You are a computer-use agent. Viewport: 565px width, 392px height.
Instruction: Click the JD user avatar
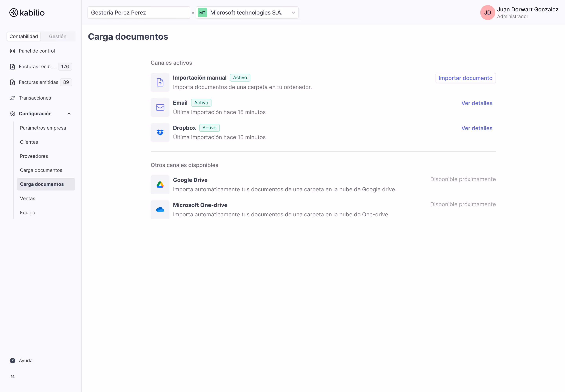(x=487, y=13)
